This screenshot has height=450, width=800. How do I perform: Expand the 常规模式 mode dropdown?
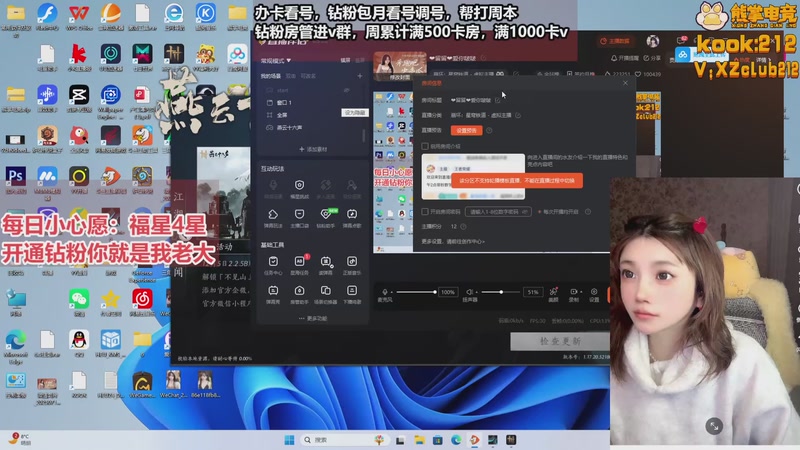click(x=276, y=61)
